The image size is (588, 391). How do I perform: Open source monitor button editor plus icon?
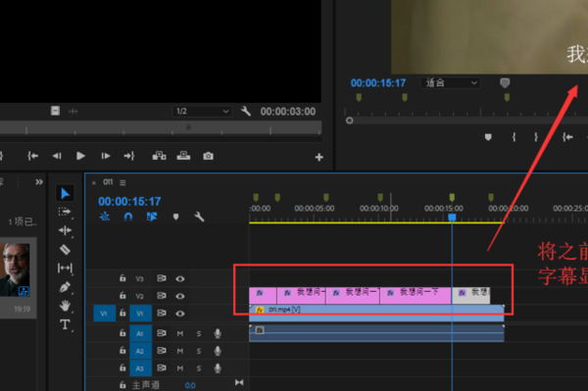click(x=318, y=157)
